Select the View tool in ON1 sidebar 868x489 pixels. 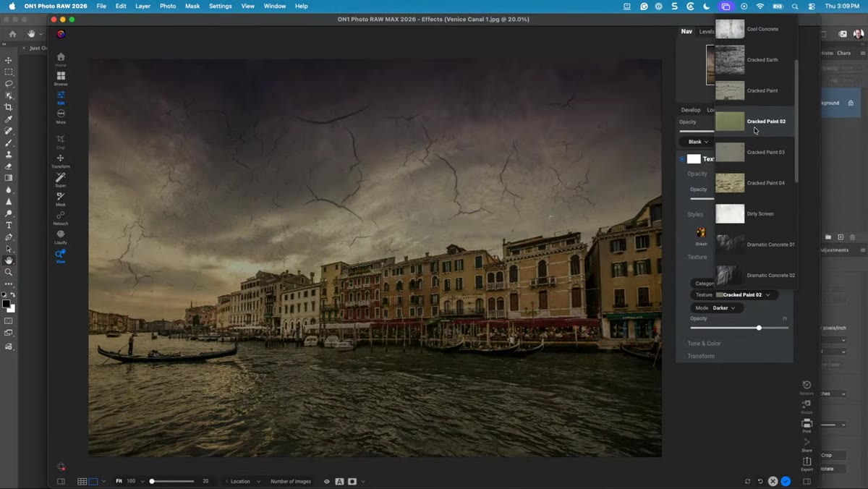[x=61, y=255]
